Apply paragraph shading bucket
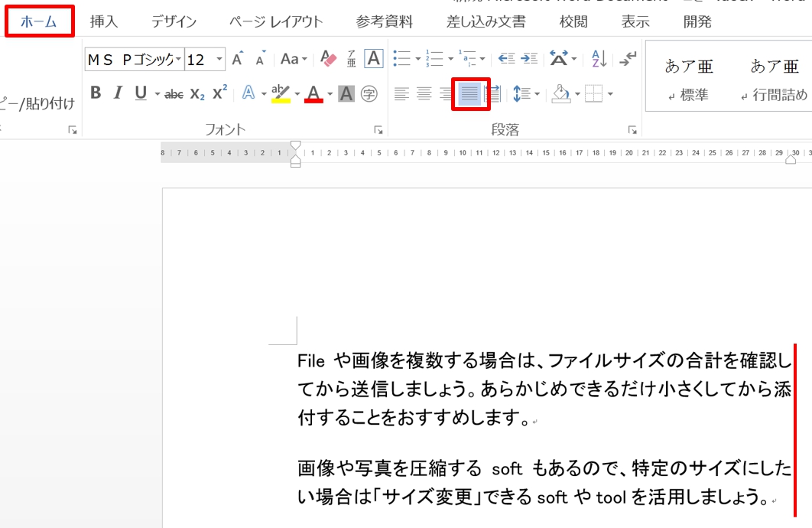 coord(561,94)
